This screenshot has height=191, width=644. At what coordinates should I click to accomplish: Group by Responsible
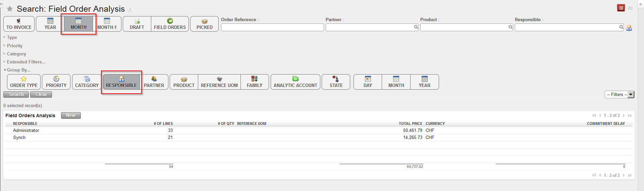[121, 82]
